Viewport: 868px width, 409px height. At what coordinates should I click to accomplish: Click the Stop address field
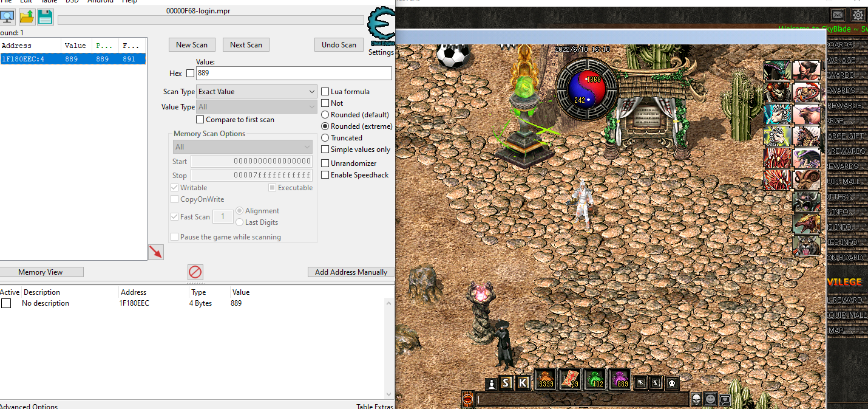click(x=251, y=176)
